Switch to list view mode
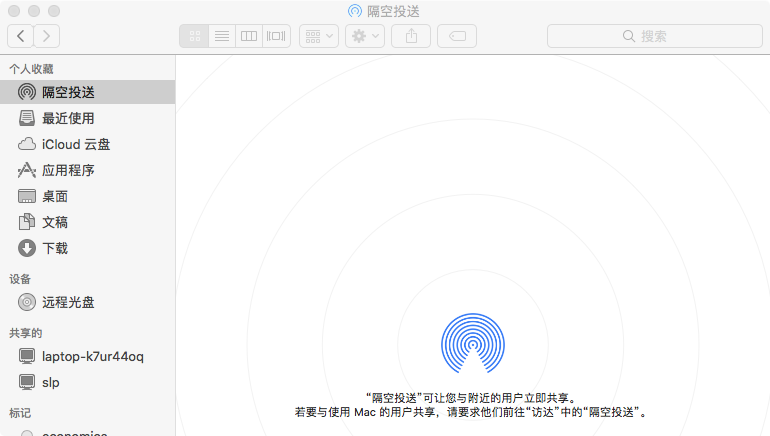The image size is (770, 436). coord(221,36)
